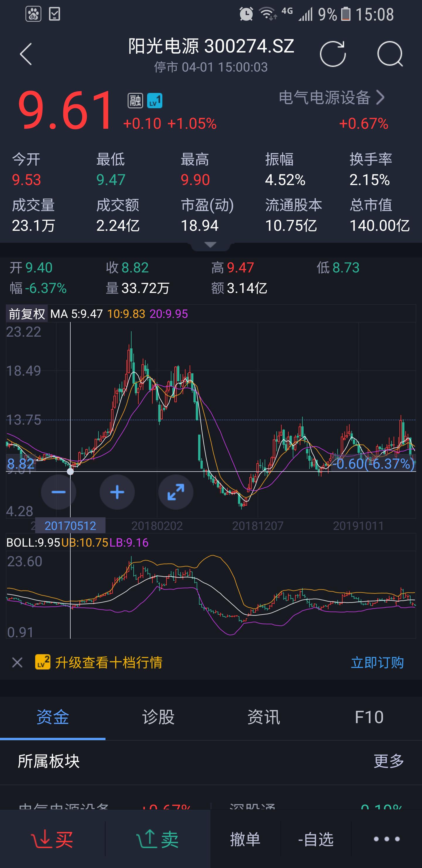Tap the -0.60(-6.37%) chart label
Image resolution: width=422 pixels, height=868 pixels.
374,464
